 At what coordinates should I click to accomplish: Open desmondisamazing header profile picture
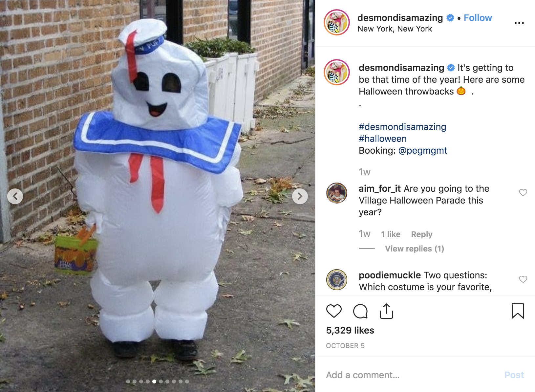point(337,22)
